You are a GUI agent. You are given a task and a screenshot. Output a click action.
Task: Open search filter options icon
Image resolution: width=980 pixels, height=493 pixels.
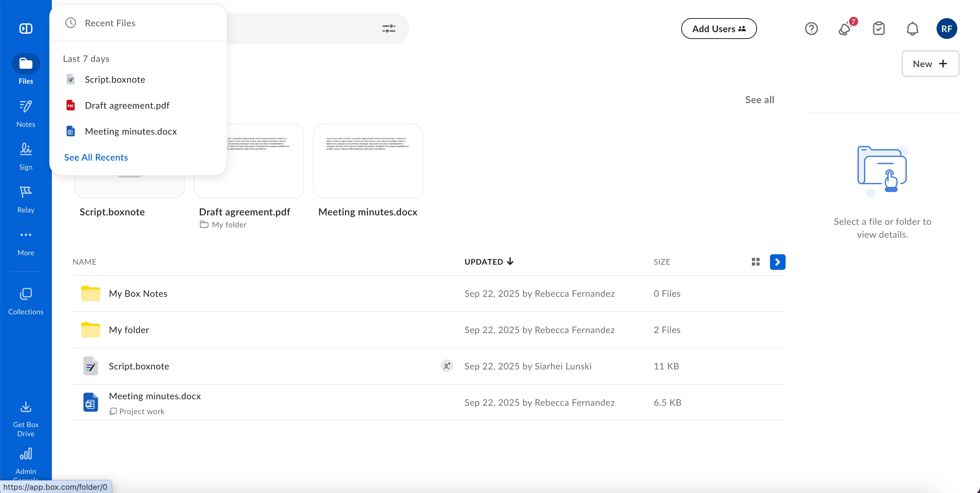click(389, 29)
